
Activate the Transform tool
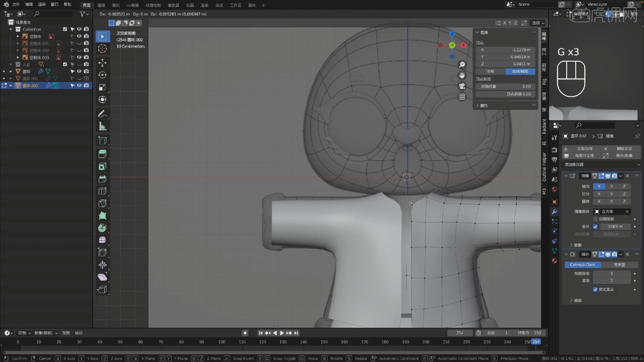(103, 100)
